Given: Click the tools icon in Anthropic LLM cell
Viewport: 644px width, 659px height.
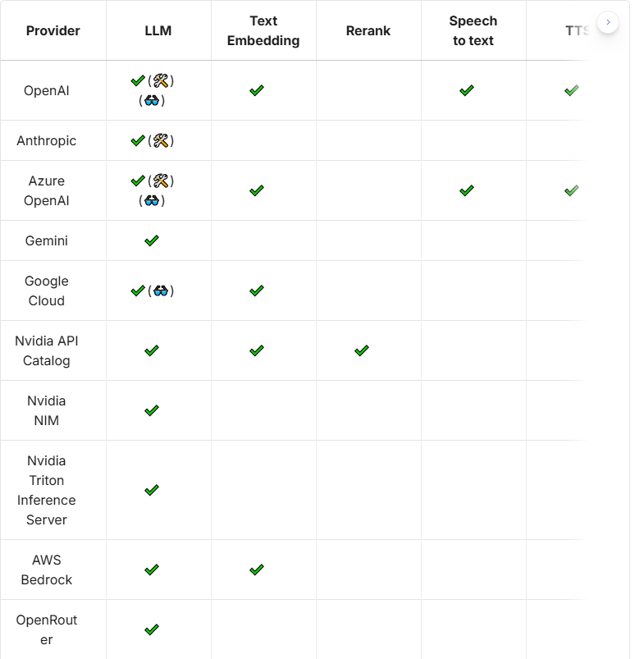Looking at the screenshot, I should [161, 140].
